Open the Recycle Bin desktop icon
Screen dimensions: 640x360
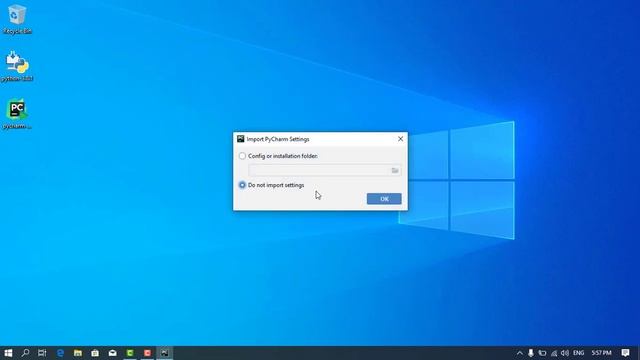coord(17,19)
